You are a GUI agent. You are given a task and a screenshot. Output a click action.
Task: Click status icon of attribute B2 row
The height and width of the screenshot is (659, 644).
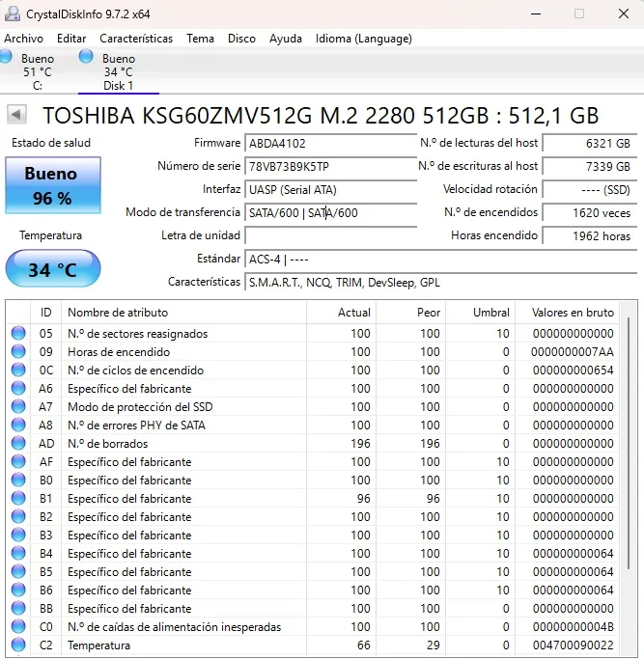point(18,516)
